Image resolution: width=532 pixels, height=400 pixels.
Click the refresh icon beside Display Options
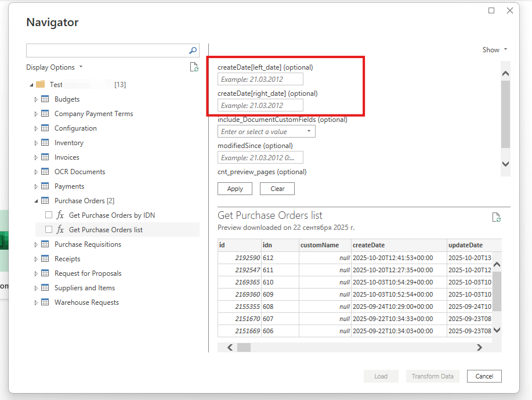coord(194,67)
